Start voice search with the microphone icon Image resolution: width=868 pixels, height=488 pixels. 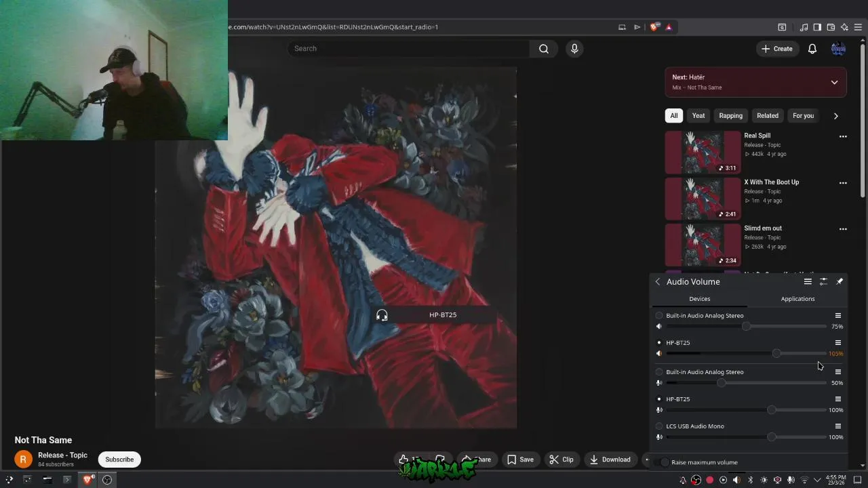tap(574, 49)
